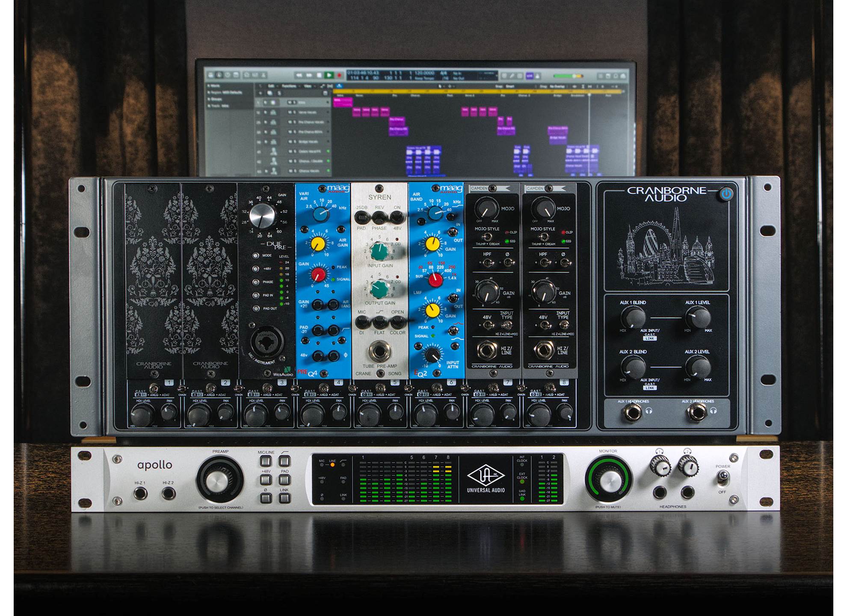Flip the Syren MIC/DI switch
This screenshot has height=616, width=847.
[x=362, y=322]
